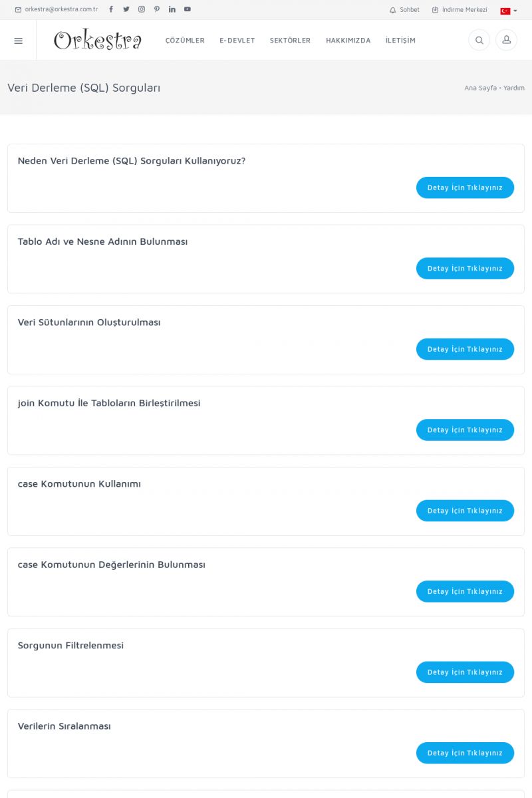Image resolution: width=532 pixels, height=798 pixels.
Task: Open the ÇÖZÜMLER menu
Action: click(185, 41)
